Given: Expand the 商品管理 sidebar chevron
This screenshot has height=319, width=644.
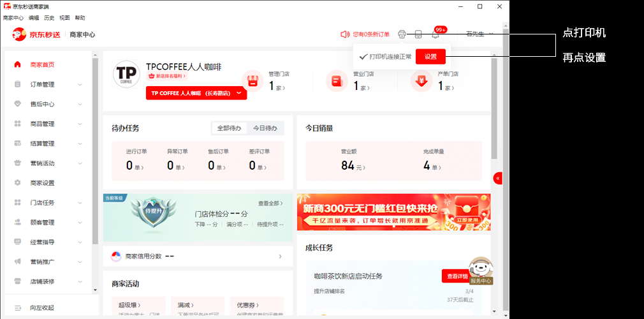Looking at the screenshot, I should (80, 124).
